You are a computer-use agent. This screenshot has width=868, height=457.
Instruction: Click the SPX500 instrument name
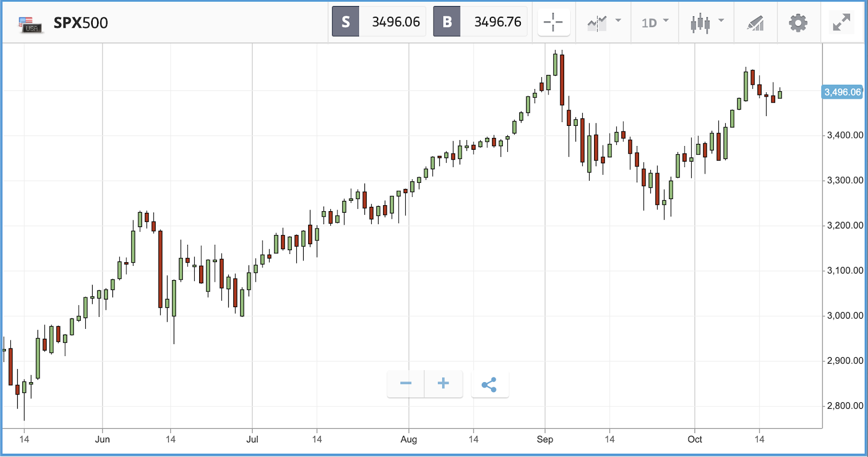81,23
